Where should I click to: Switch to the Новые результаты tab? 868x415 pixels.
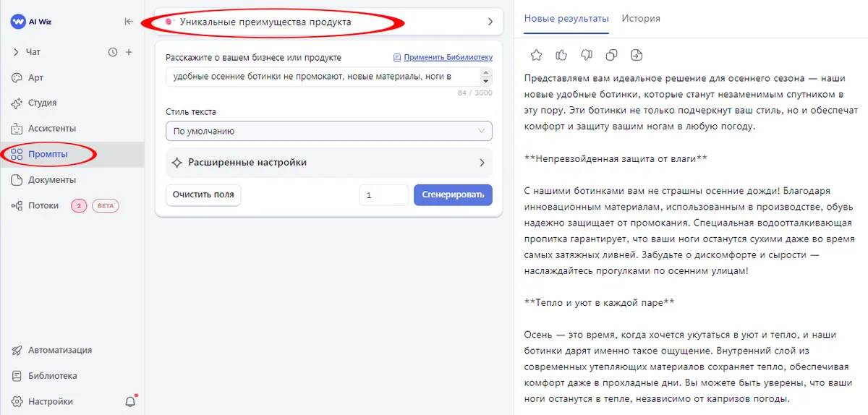point(566,18)
